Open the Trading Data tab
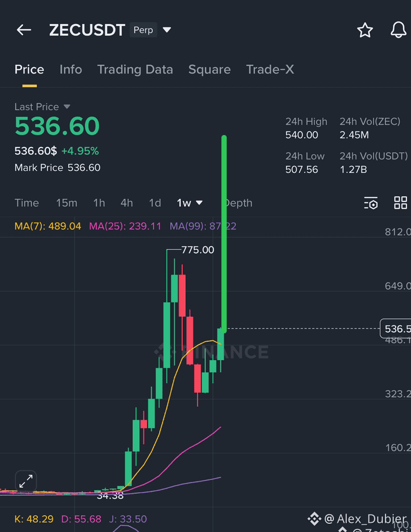The width and height of the screenshot is (411, 532). [135, 69]
